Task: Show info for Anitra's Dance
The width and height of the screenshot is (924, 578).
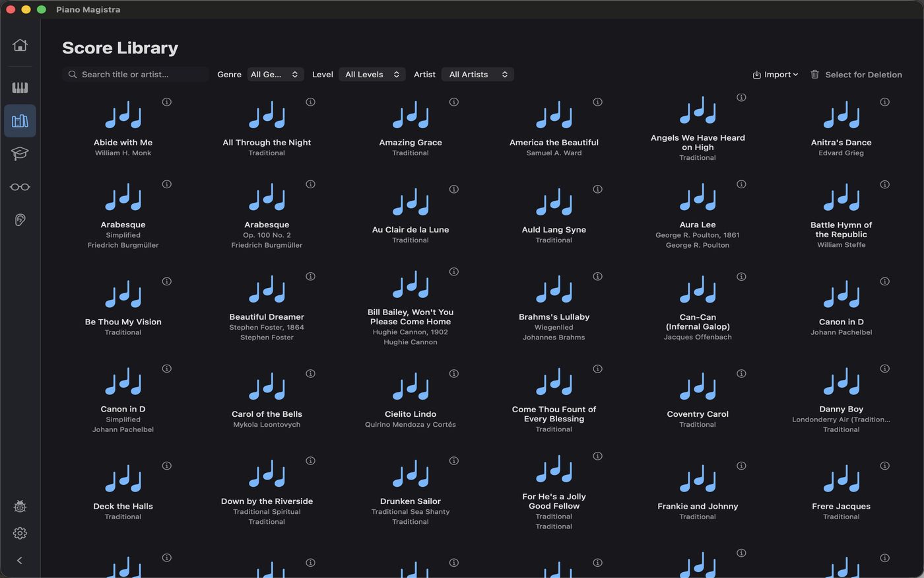Action: point(884,102)
